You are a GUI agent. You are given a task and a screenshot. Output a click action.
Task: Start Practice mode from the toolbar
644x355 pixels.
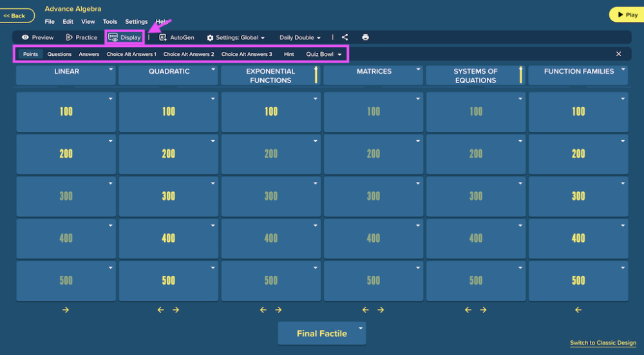coord(81,37)
